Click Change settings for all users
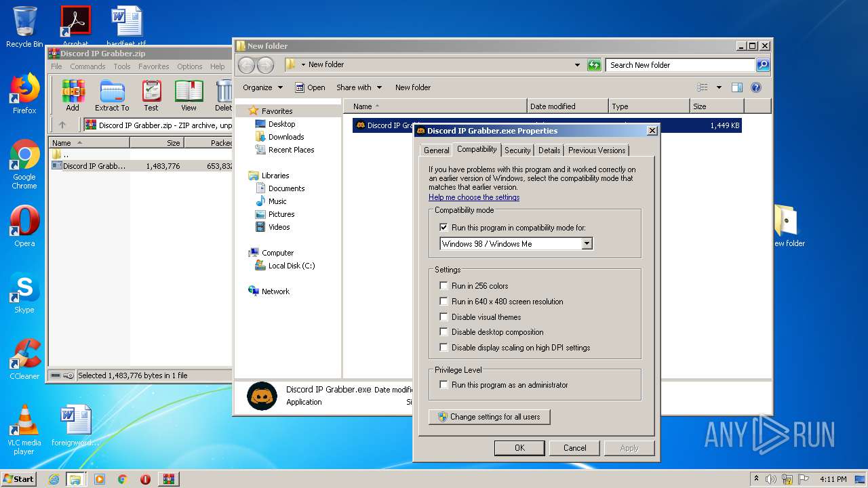Image resolution: width=868 pixels, height=488 pixels. (489, 417)
